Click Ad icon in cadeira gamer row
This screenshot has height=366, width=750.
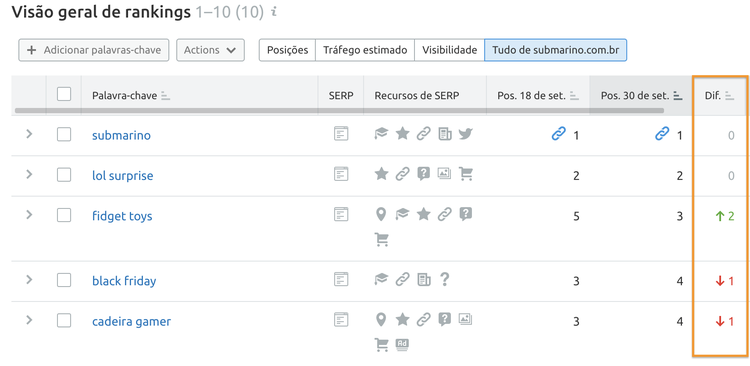pos(402,344)
